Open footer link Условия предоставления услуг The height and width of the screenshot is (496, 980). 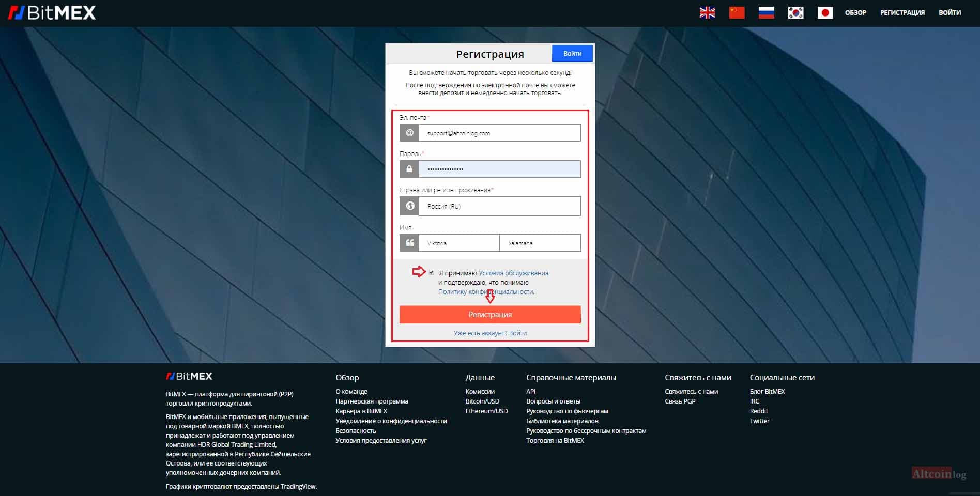[381, 441]
